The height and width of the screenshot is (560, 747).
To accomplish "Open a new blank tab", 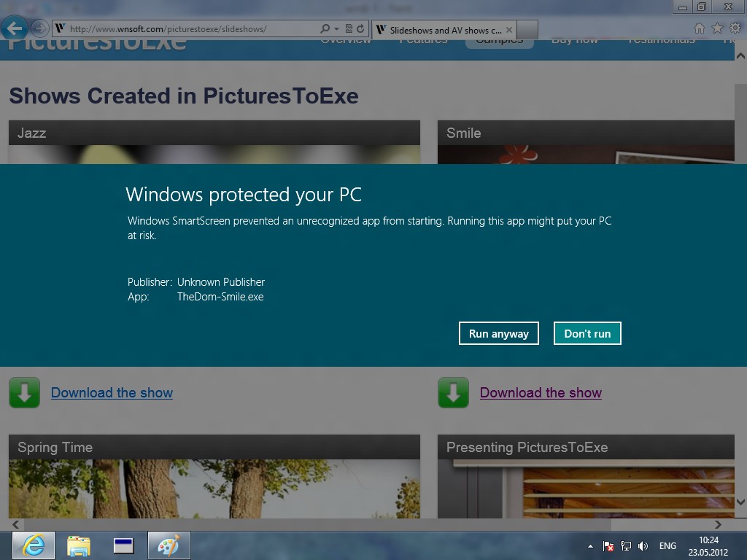I will point(527,30).
